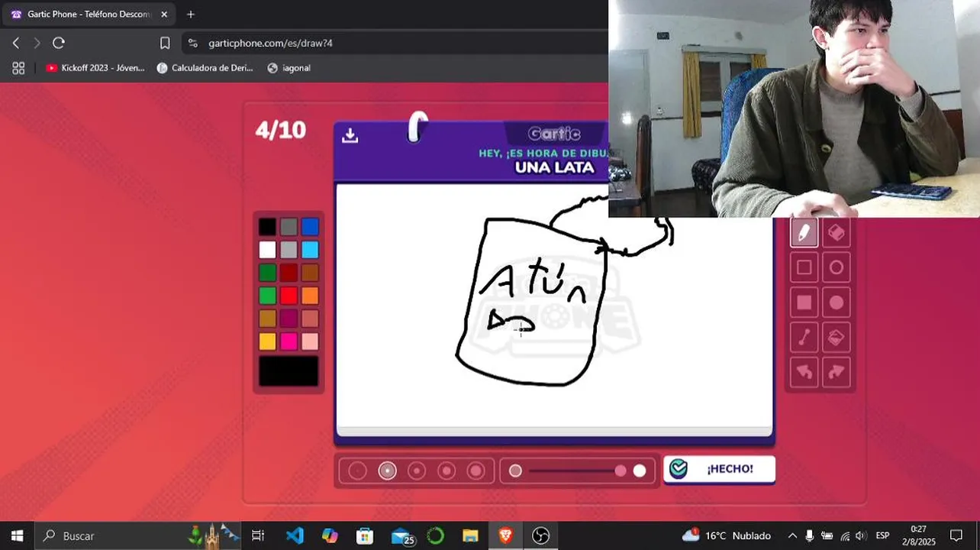
Task: Undo the last stroke
Action: pos(804,372)
